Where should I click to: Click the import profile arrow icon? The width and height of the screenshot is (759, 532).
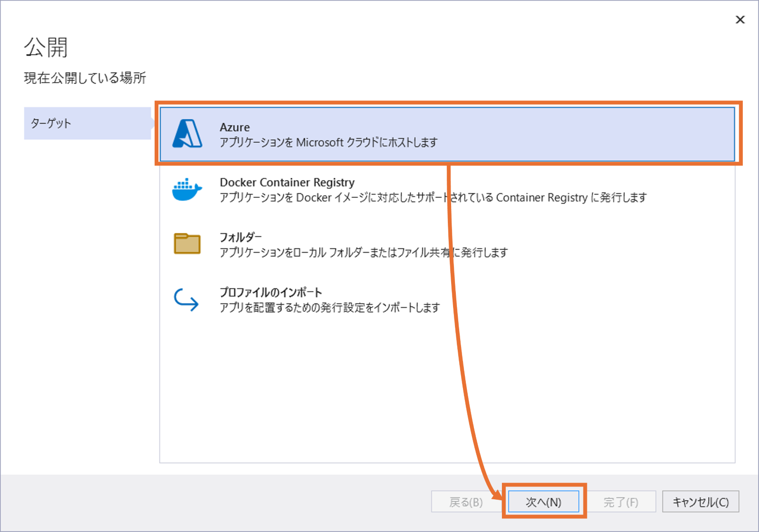(186, 300)
